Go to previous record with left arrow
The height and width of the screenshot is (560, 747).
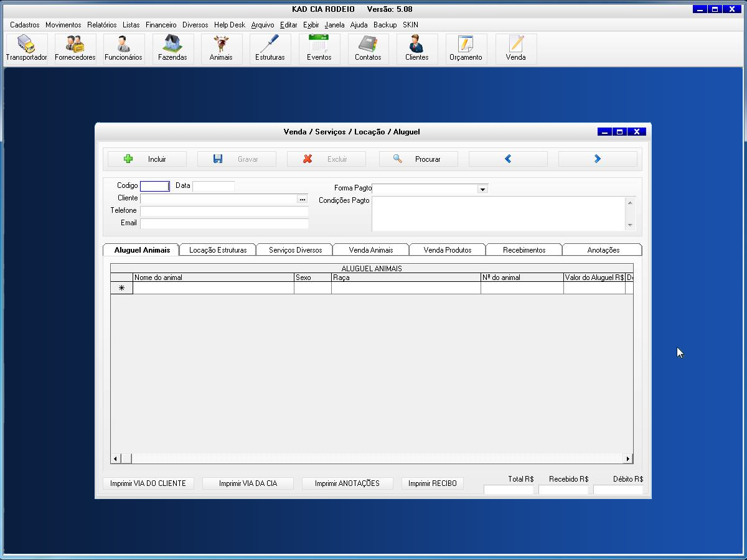(x=508, y=159)
